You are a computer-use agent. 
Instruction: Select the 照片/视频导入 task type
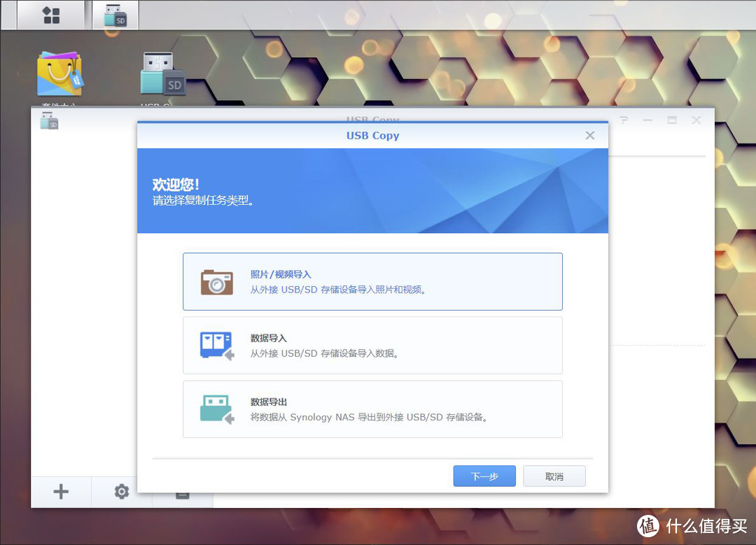click(x=372, y=280)
